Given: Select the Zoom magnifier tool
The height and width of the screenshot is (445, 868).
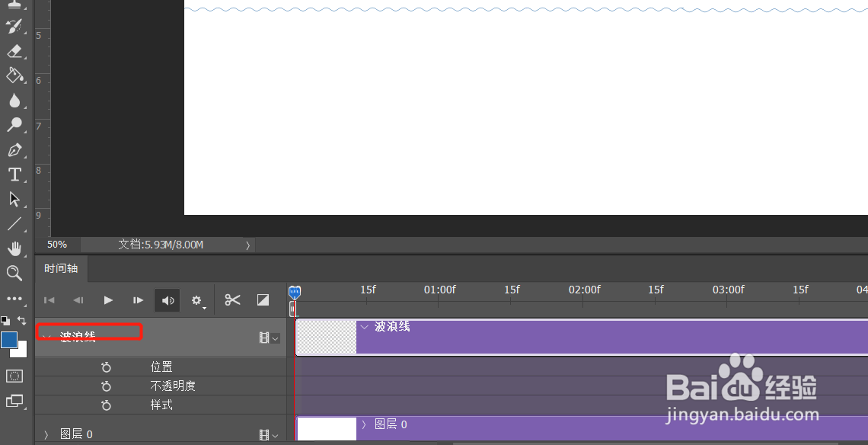Looking at the screenshot, I should coord(14,273).
